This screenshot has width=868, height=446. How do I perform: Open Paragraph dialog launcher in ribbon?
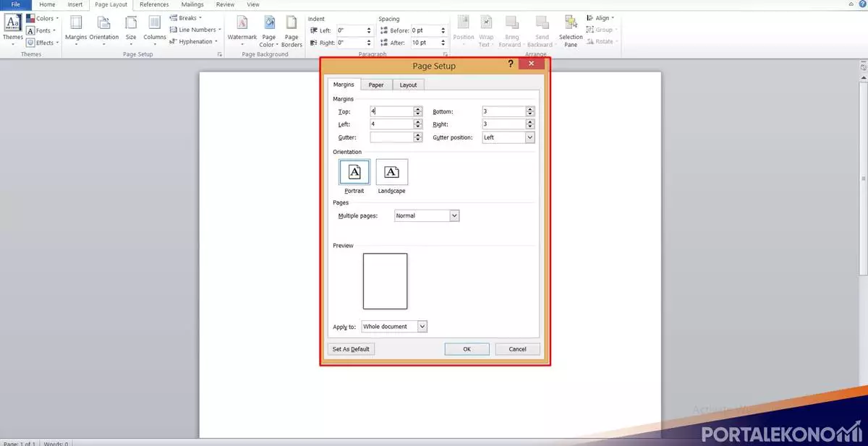coord(444,54)
